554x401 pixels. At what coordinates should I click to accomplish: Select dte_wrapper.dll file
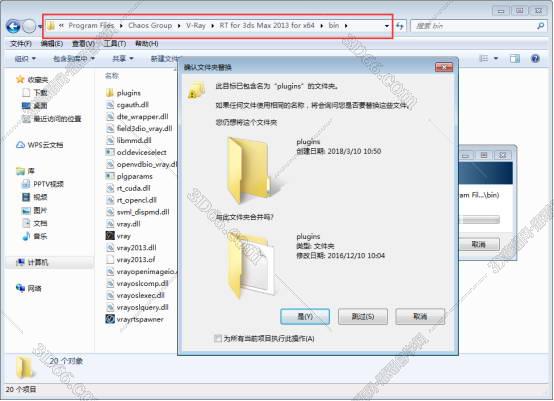[x=137, y=117]
